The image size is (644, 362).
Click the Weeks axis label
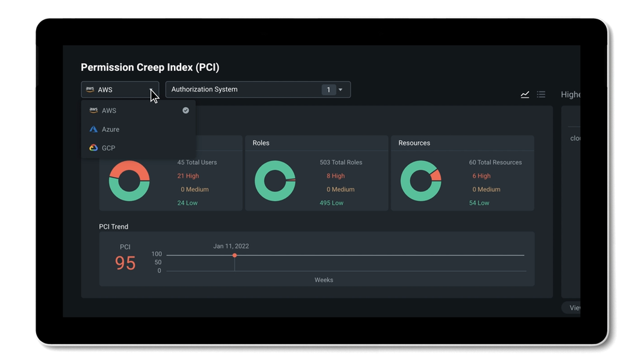coord(324,280)
